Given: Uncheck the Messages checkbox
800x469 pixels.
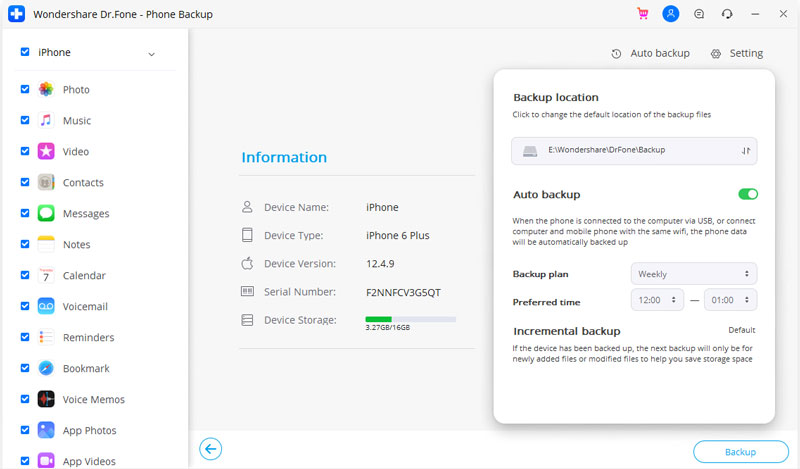Looking at the screenshot, I should (24, 213).
